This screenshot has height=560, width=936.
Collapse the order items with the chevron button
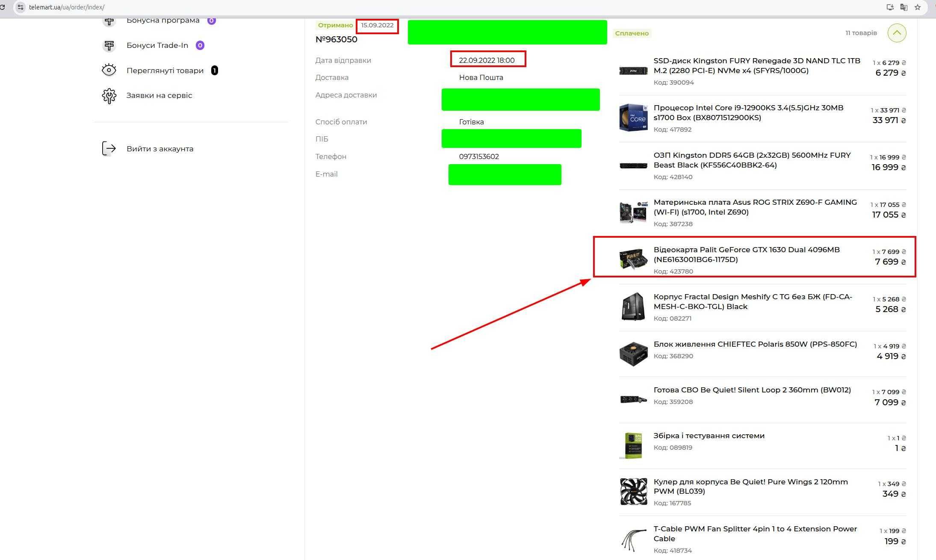coord(897,33)
